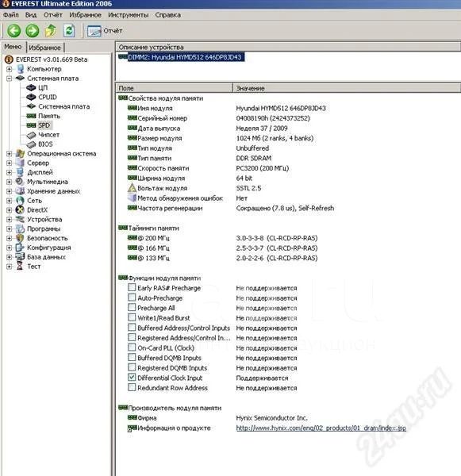Toggle the Early RAS# Precharge checkbox
The image size is (461, 476).
[x=132, y=287]
